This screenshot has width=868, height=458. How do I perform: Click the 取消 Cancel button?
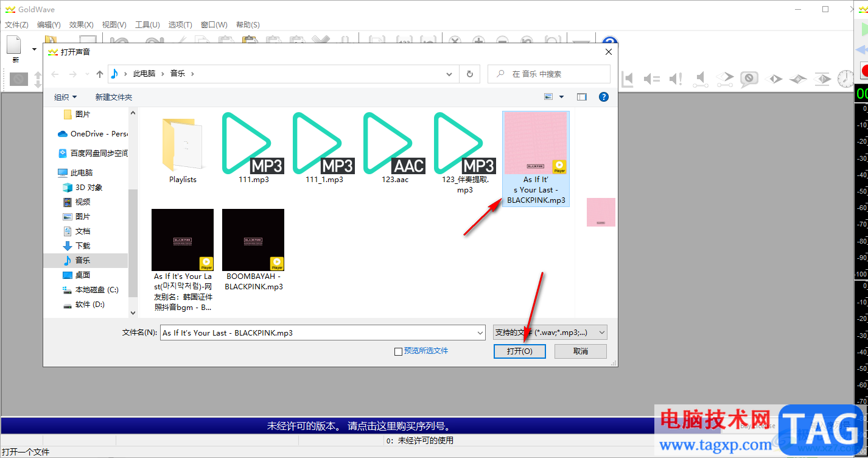coord(581,351)
